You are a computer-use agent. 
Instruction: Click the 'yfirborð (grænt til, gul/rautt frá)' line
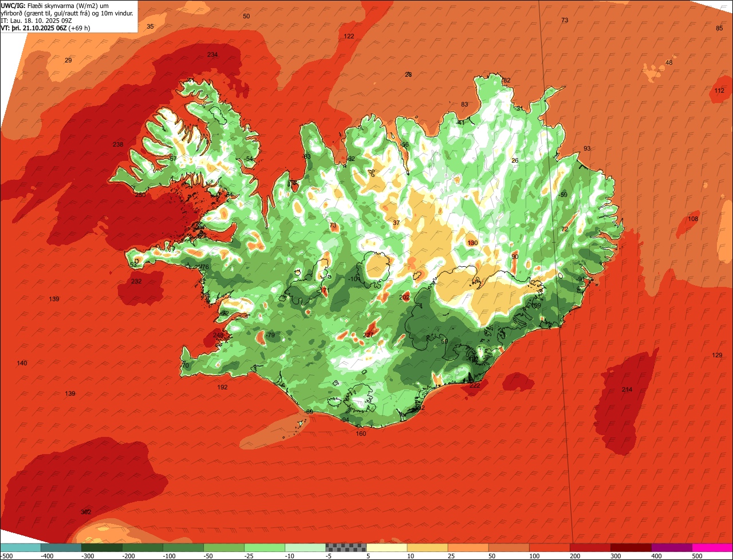[68, 13]
